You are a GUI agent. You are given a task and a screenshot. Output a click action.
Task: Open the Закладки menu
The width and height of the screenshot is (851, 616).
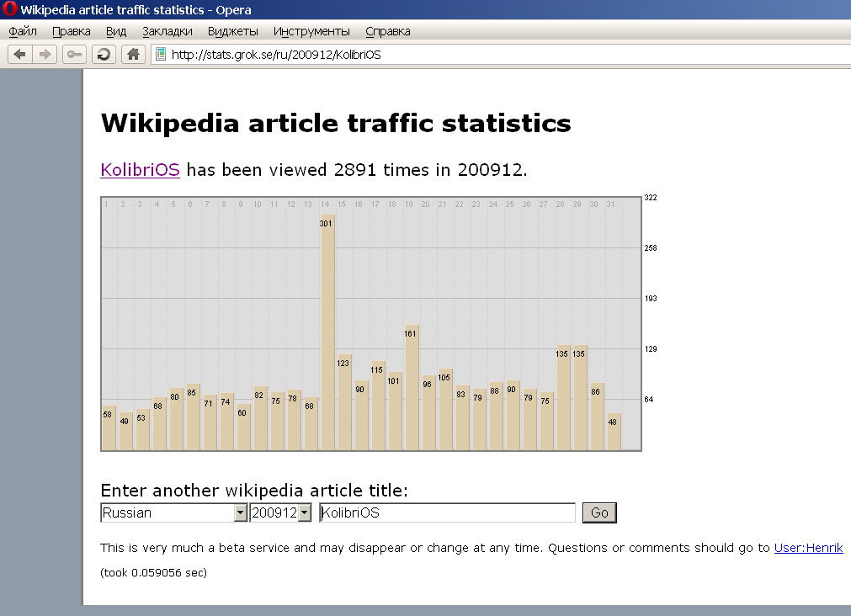point(167,31)
